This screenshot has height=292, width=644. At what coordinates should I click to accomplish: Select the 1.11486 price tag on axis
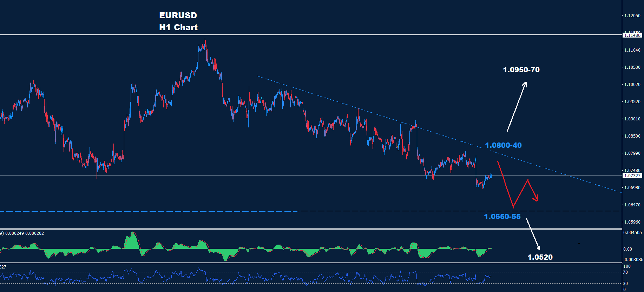click(632, 35)
